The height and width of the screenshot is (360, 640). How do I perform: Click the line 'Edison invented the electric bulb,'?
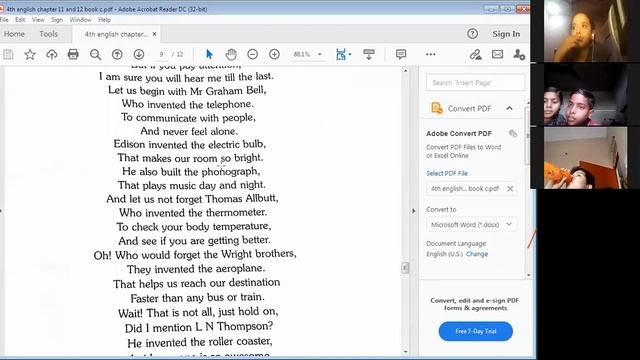190,144
